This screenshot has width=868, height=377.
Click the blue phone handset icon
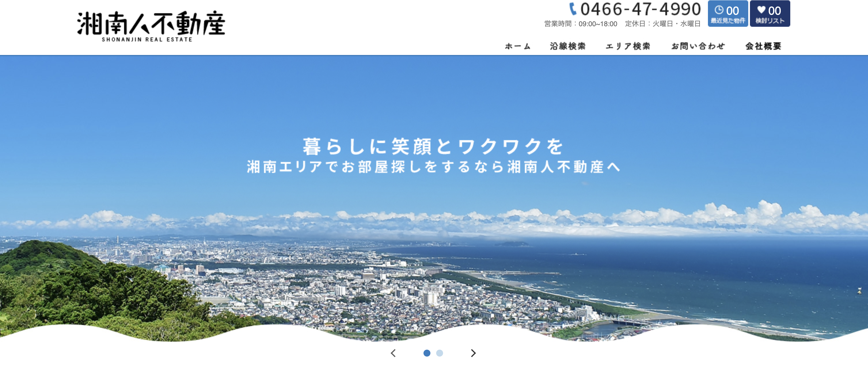[573, 9]
